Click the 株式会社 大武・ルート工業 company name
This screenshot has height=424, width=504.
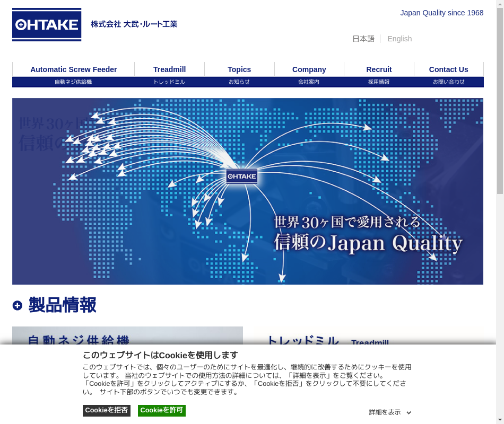coord(134,24)
